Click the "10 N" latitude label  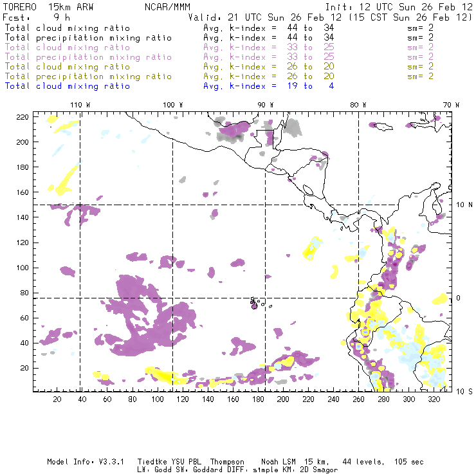(464, 205)
